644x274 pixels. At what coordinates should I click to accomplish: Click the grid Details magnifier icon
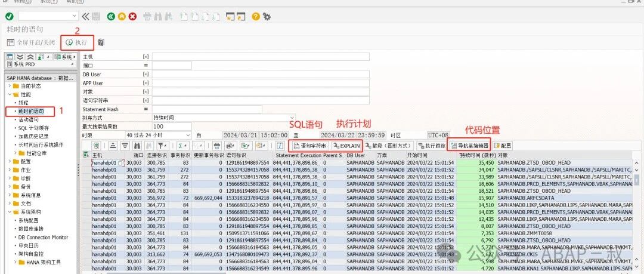tap(96, 146)
